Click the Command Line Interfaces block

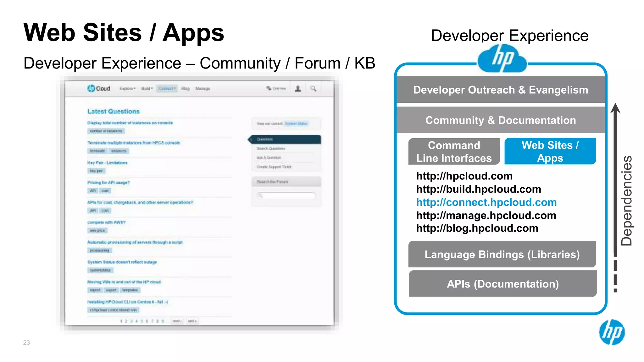coord(454,151)
